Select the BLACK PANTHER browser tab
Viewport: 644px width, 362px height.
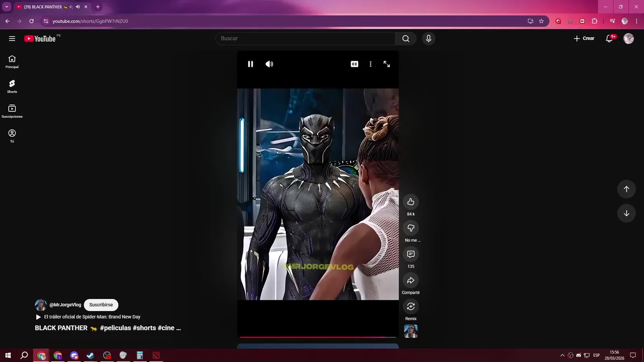(x=52, y=7)
